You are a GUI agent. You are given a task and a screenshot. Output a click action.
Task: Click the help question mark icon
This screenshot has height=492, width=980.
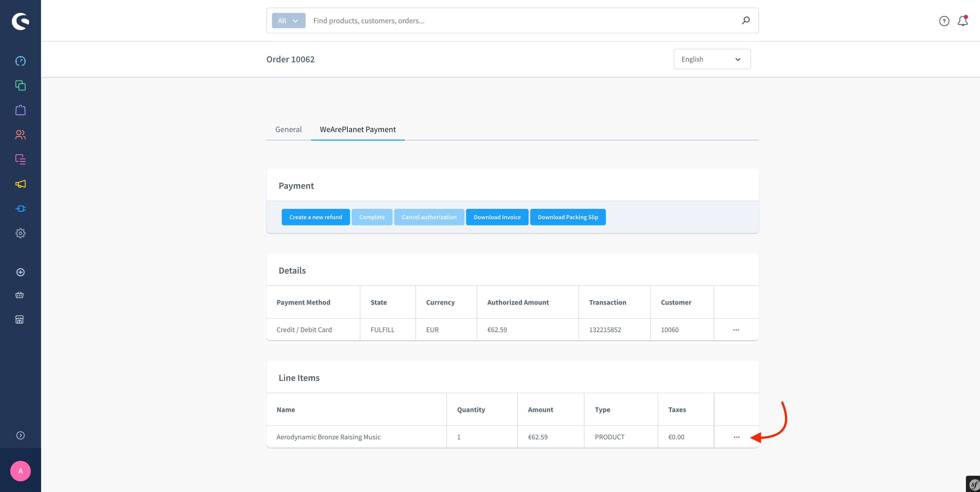pos(944,21)
